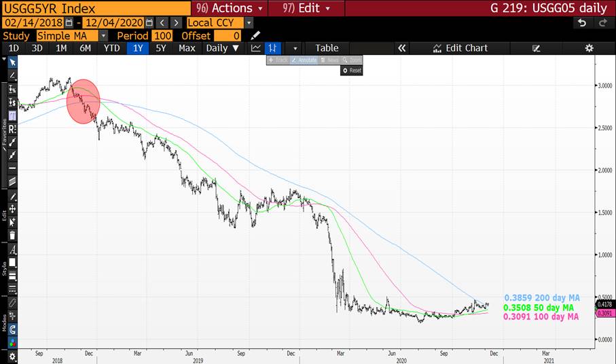The height and width of the screenshot is (364, 616).
Task: Select the horizontal line tool
Action: click(x=12, y=168)
